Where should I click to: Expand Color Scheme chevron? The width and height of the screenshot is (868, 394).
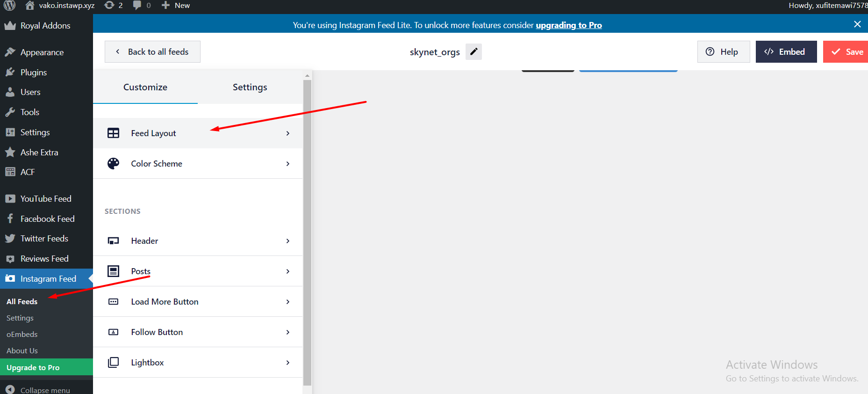[x=287, y=163]
